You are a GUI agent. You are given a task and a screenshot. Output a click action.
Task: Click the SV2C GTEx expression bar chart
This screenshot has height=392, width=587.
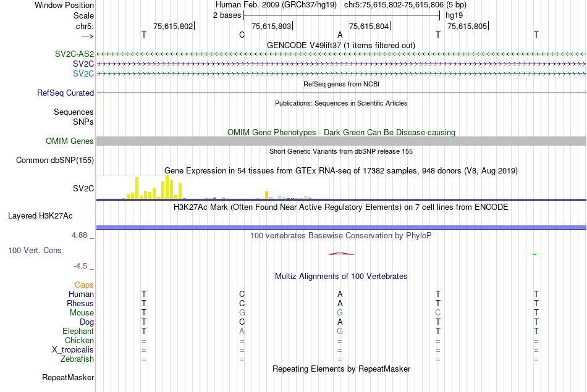(x=213, y=188)
